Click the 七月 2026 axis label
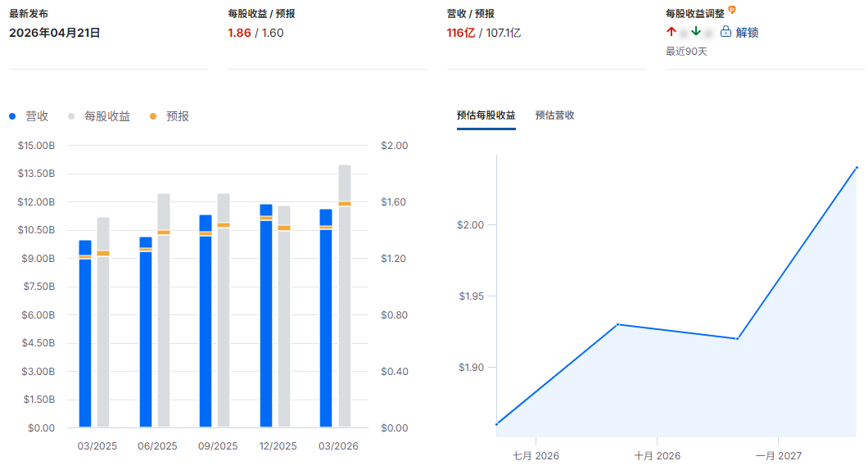Screen dimensions: 868x470 click(536, 456)
